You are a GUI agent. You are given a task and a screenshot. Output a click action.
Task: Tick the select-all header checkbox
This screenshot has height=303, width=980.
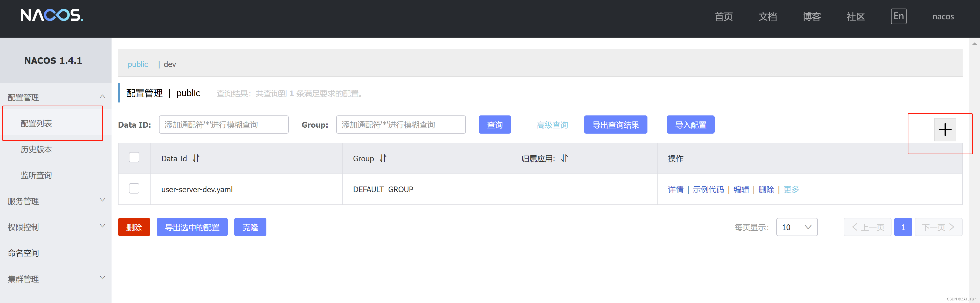(x=134, y=157)
